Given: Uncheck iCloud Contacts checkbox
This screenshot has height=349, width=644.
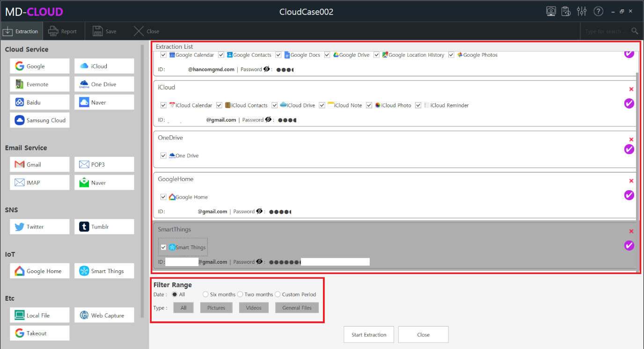Looking at the screenshot, I should (219, 105).
